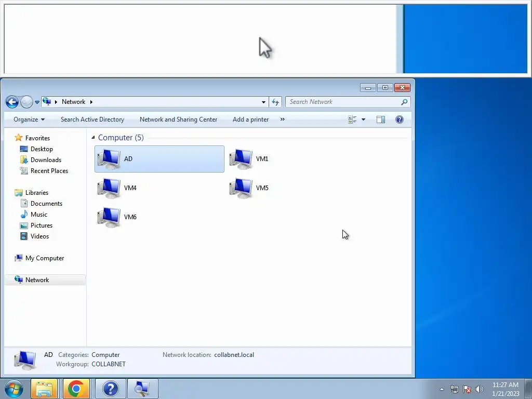The height and width of the screenshot is (399, 532).
Task: Select the Network breadcrumb in address bar
Action: tap(73, 102)
